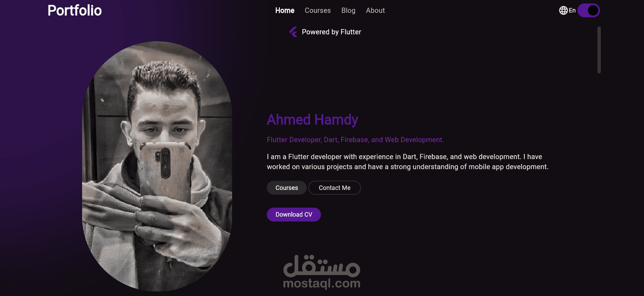Viewport: 644px width, 296px height.
Task: Navigate to the About section
Action: [x=375, y=10]
